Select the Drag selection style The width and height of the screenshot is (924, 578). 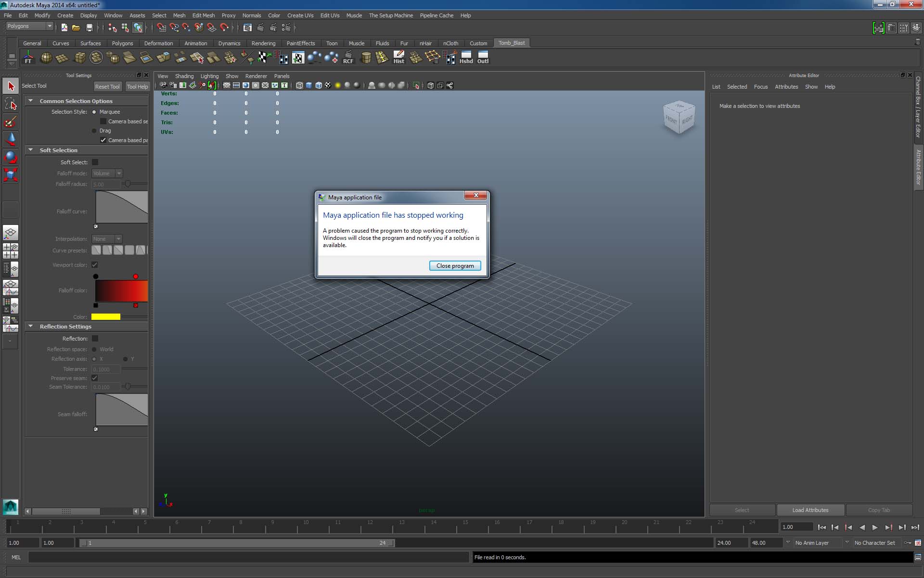(94, 131)
